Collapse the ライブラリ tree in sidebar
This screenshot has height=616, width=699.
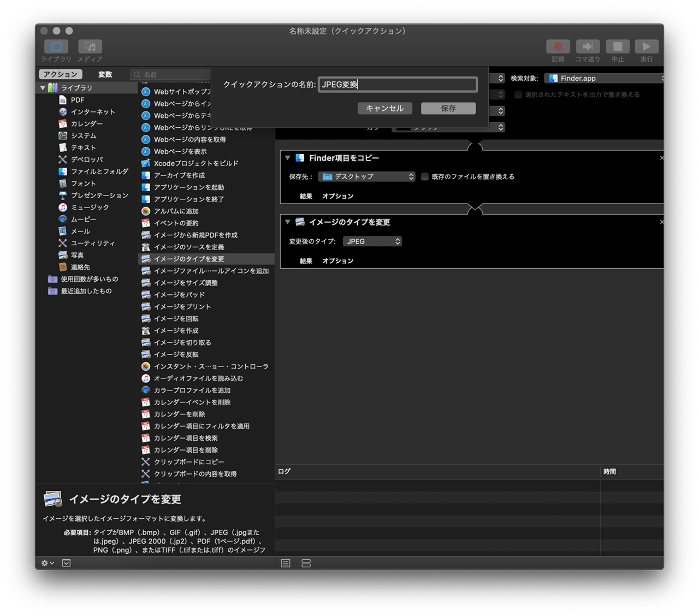pyautogui.click(x=43, y=88)
